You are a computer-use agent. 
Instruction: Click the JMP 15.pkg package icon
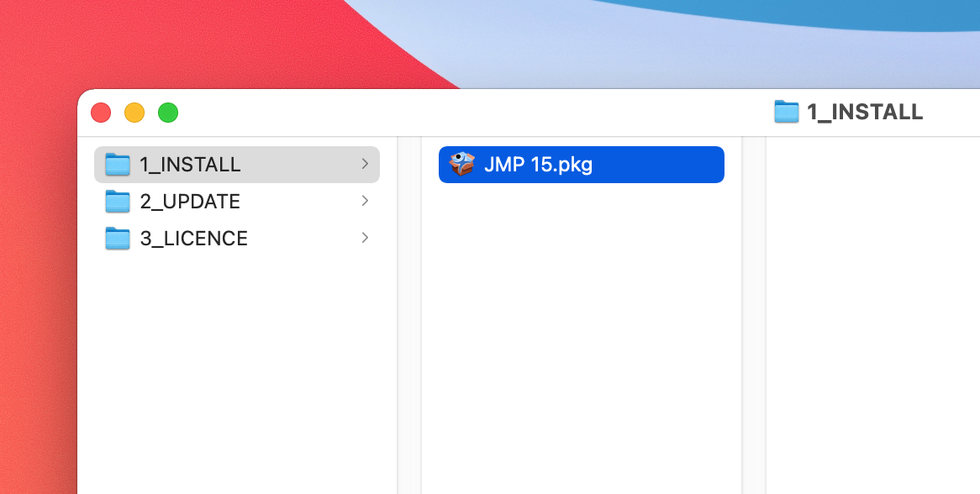point(461,165)
